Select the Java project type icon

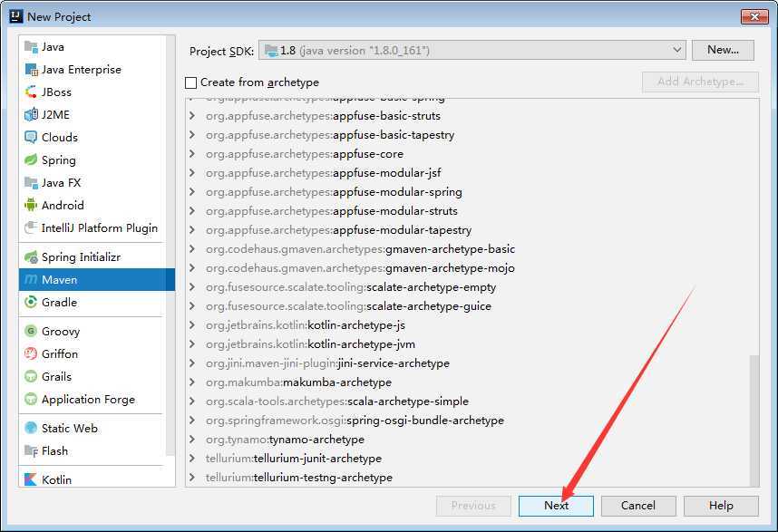tap(31, 47)
